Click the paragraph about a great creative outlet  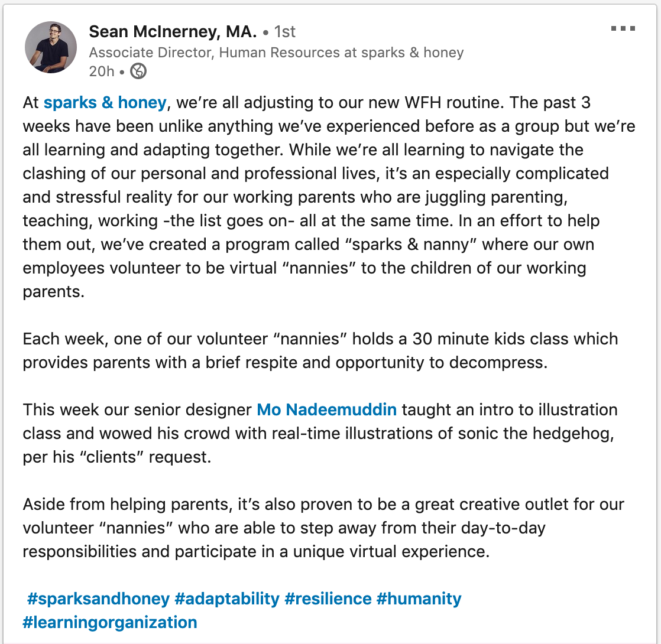(x=323, y=528)
